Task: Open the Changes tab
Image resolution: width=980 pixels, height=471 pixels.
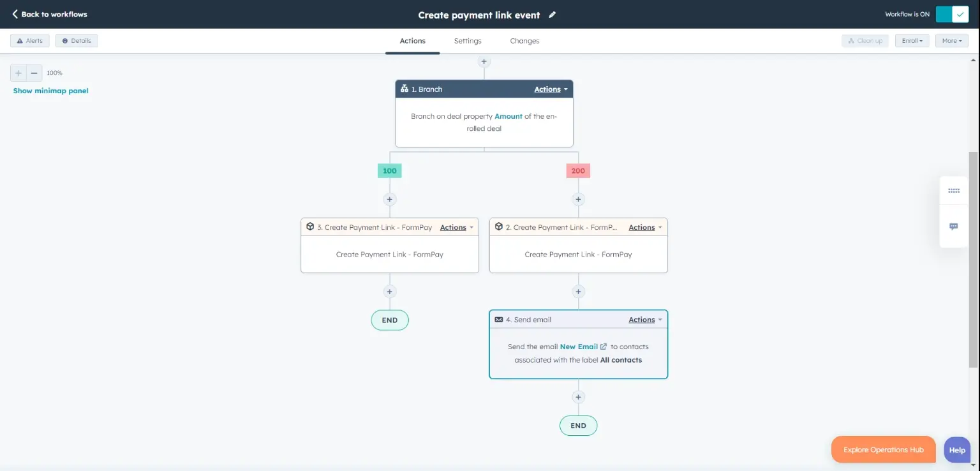Action: (x=524, y=40)
